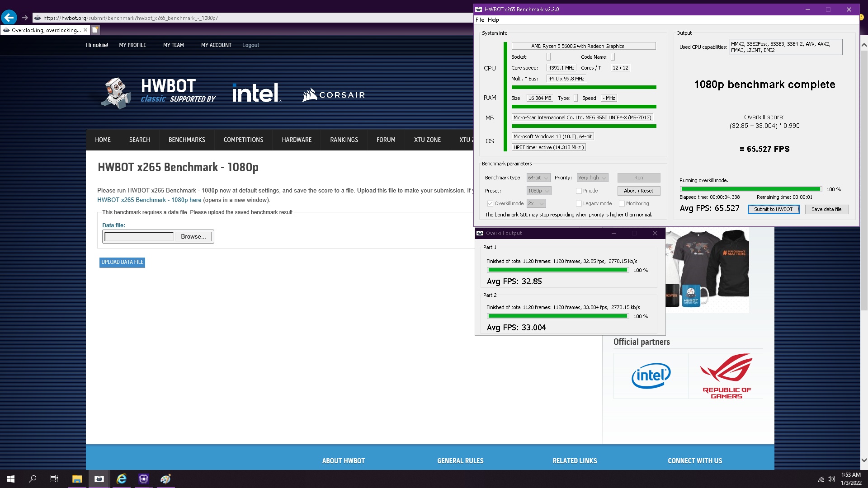Open COMPETITIONS in HWBOT navigation

243,140
